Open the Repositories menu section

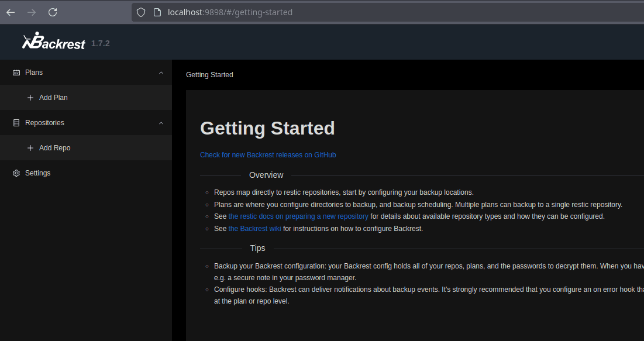coord(44,123)
